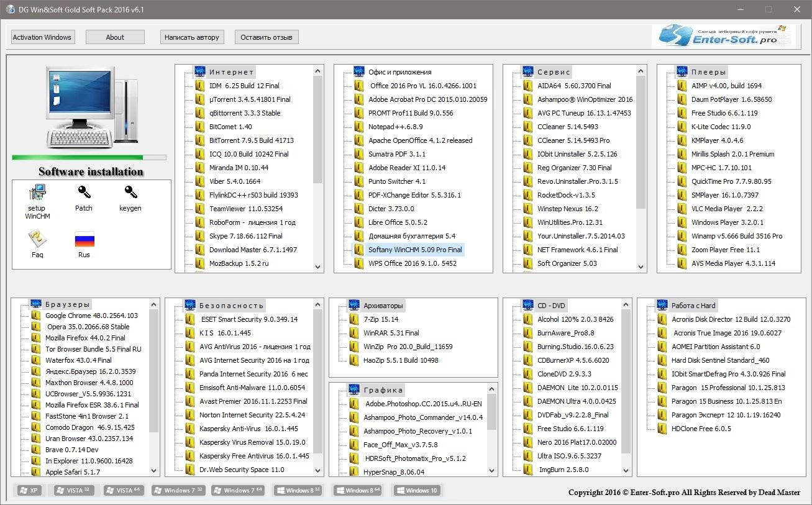This screenshot has height=505, width=812.
Task: Select Norton Internet Security 22.5.4.24
Action: 252,415
